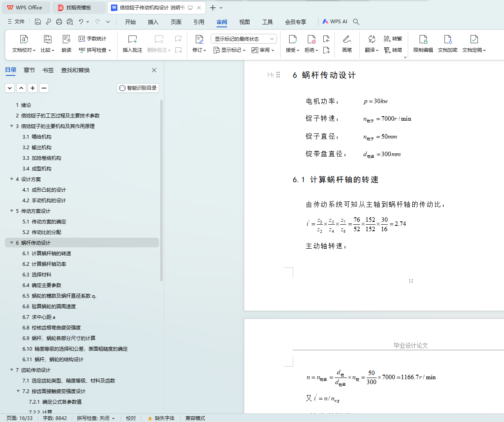504x422 pixels.
Task: Collapse the '3 倍捻锭子的主要机构及其作用原理' tree node
Action: coord(12,126)
